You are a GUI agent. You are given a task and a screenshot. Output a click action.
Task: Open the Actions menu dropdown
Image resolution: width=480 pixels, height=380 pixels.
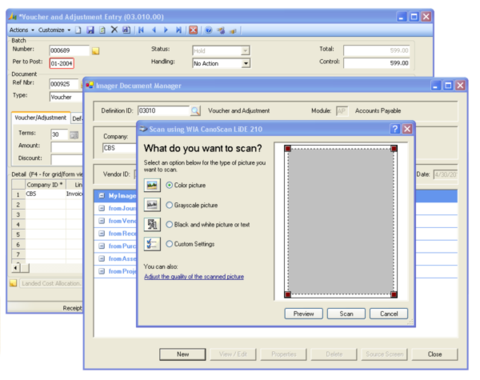[22, 30]
